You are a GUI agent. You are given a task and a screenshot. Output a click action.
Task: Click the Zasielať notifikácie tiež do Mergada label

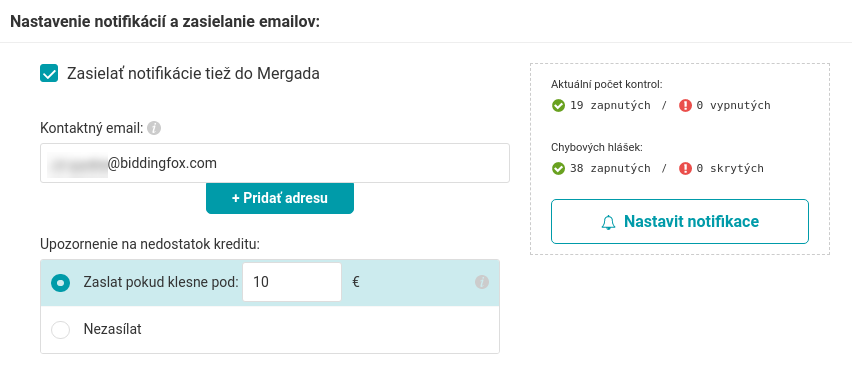coord(193,73)
